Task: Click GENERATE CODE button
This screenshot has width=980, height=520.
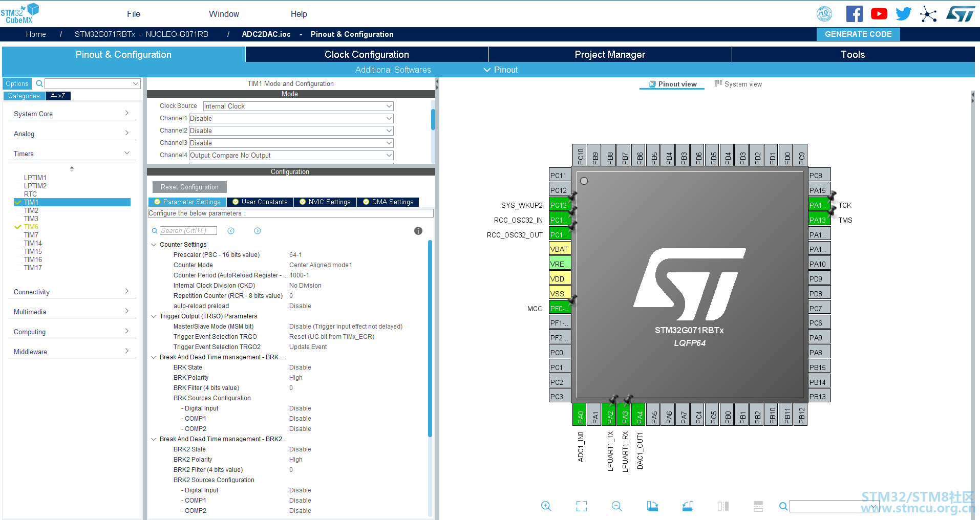Action: point(858,34)
